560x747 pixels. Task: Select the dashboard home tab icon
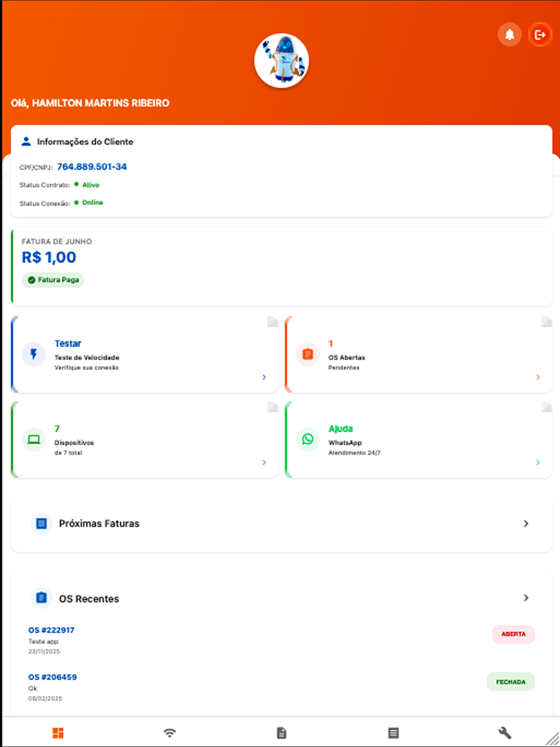[58, 733]
